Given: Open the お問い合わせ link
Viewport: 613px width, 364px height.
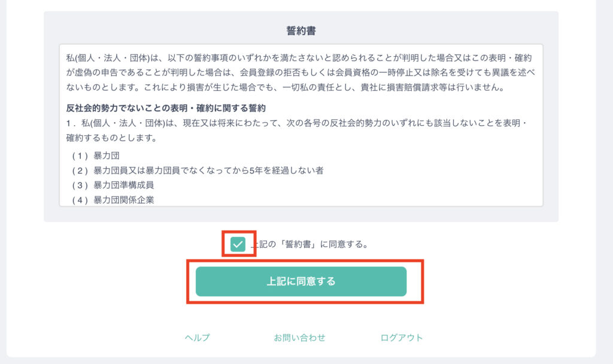Looking at the screenshot, I should click(x=299, y=338).
